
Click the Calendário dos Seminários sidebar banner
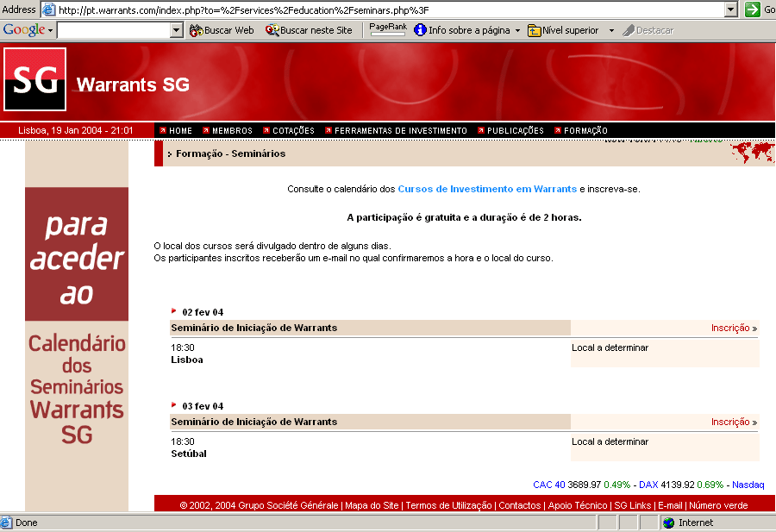(77, 326)
